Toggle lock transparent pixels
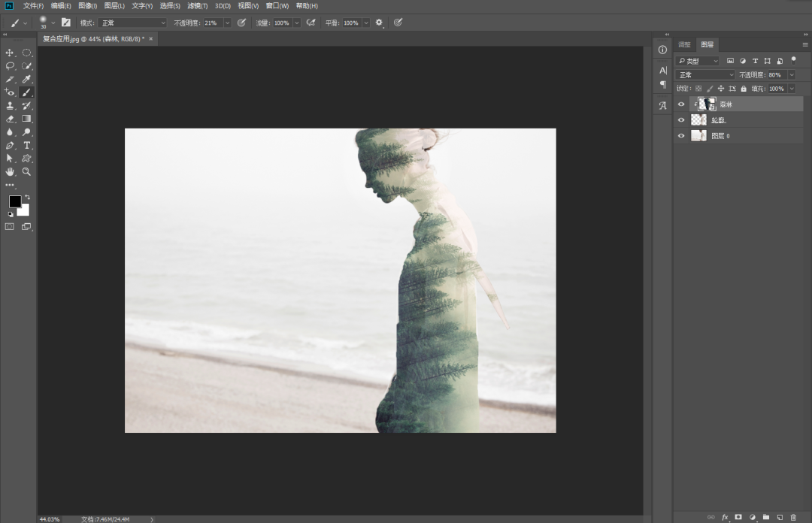 coord(698,89)
